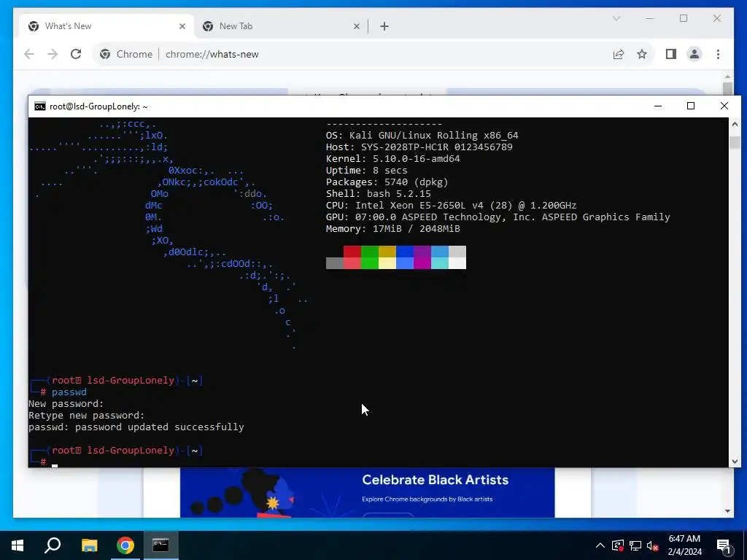Click the share page icon in address bar

(619, 54)
